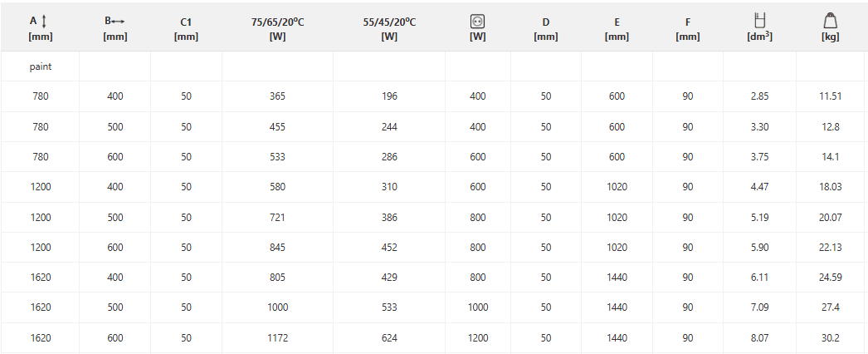This screenshot has height=354, width=868.
Task: Select the 30.2 kg weight cell
Action: [830, 337]
